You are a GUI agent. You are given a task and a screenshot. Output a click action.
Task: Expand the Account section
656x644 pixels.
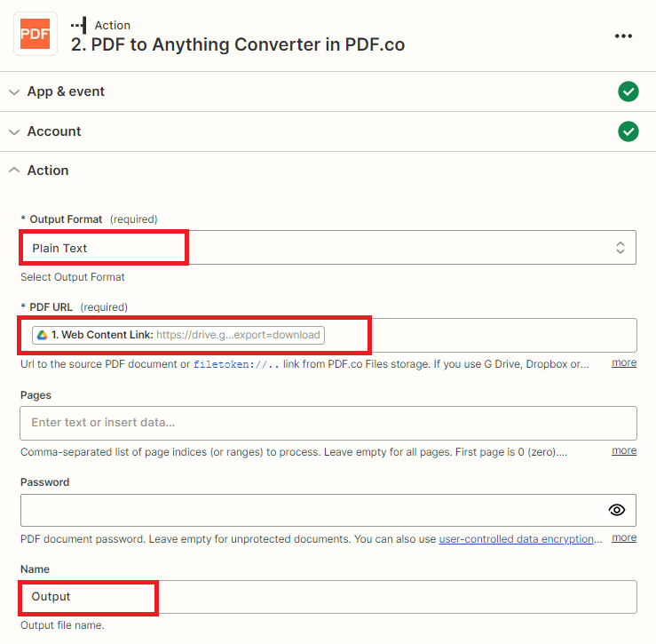tap(328, 131)
